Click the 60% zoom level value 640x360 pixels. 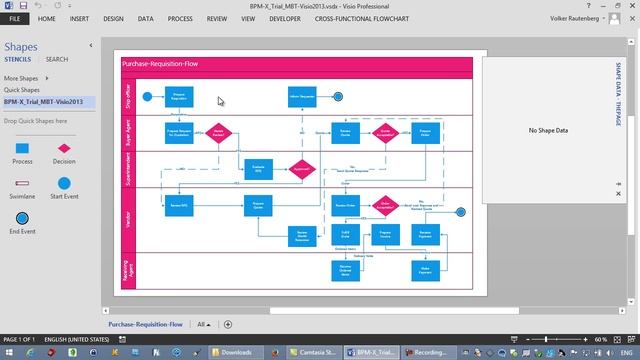click(600, 339)
